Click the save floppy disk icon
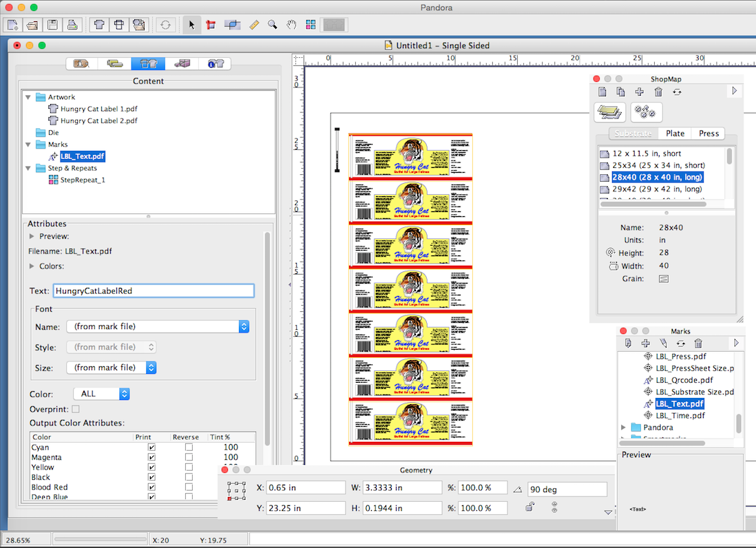The height and width of the screenshot is (548, 756). click(52, 25)
